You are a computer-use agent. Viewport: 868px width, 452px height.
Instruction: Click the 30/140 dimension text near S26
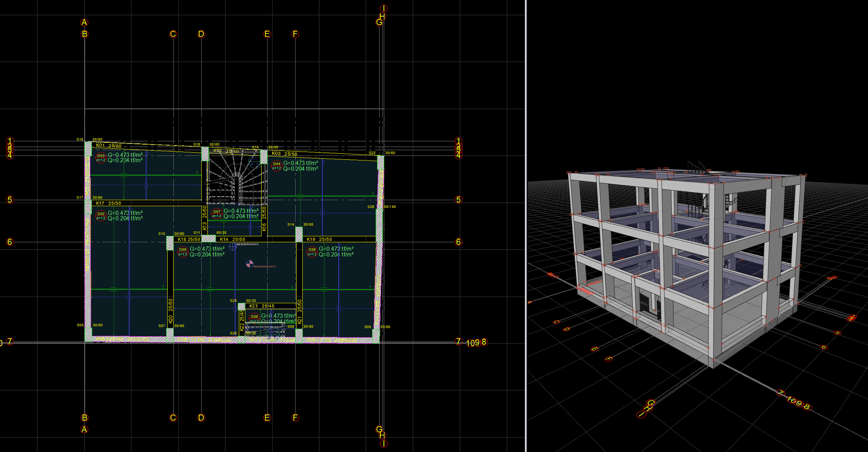pyautogui.click(x=390, y=207)
